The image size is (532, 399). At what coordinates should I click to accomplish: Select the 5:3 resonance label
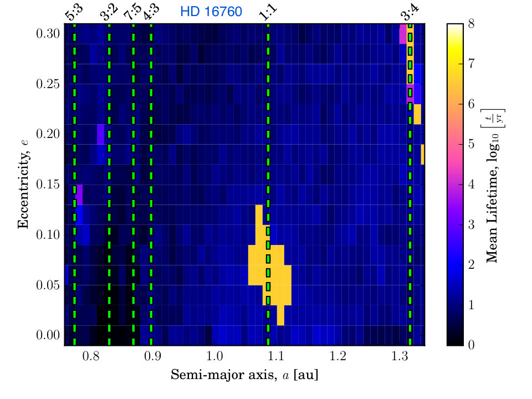(74, 13)
